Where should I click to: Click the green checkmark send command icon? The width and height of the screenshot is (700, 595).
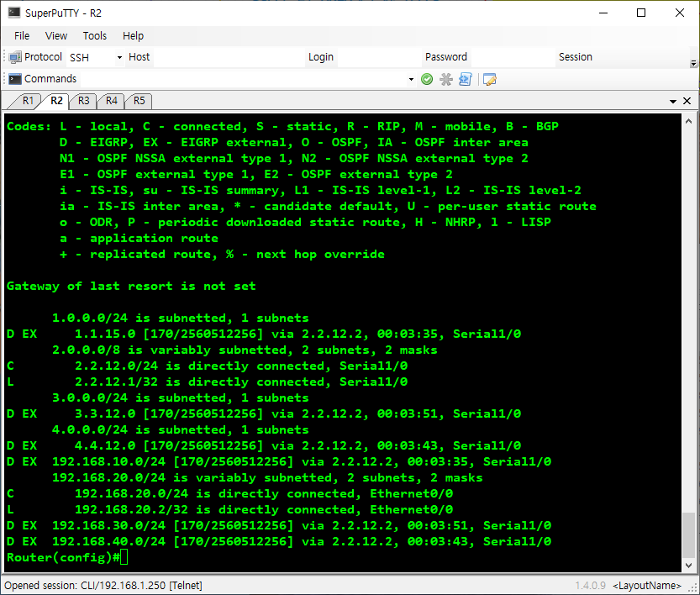point(427,80)
